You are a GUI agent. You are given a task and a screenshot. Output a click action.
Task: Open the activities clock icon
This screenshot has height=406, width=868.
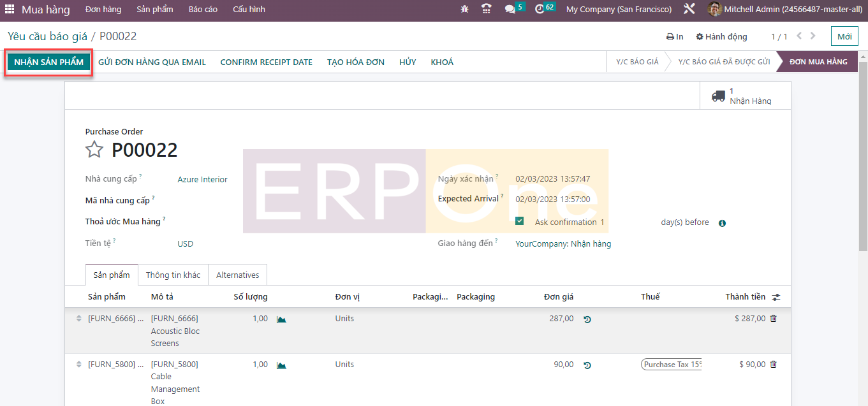point(540,10)
